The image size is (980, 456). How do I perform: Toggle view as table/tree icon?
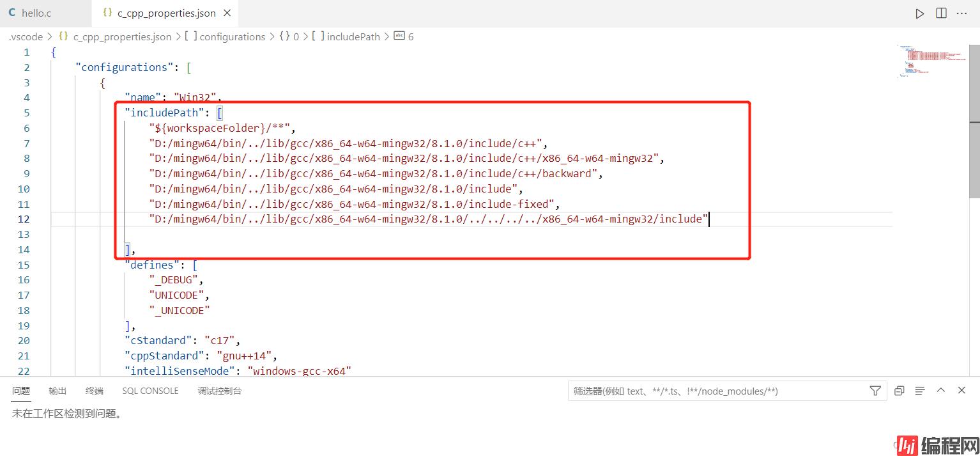tap(920, 391)
